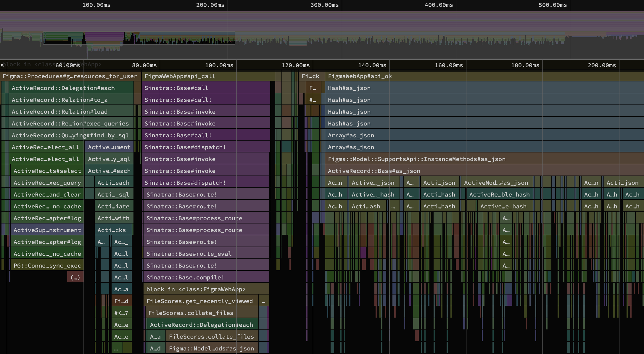Click the Active…_json frame

[374, 183]
